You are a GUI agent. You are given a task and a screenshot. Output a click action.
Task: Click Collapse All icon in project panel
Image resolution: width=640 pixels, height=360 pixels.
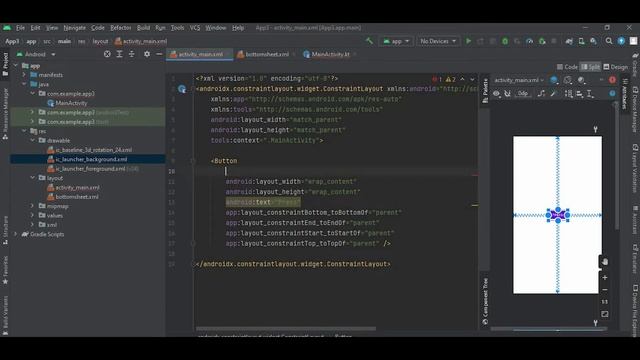[x=131, y=54]
